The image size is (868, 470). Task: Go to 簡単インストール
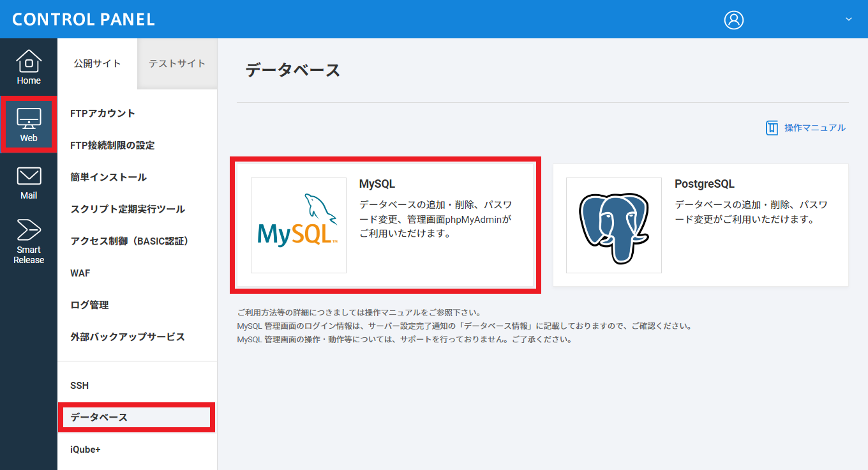point(108,178)
